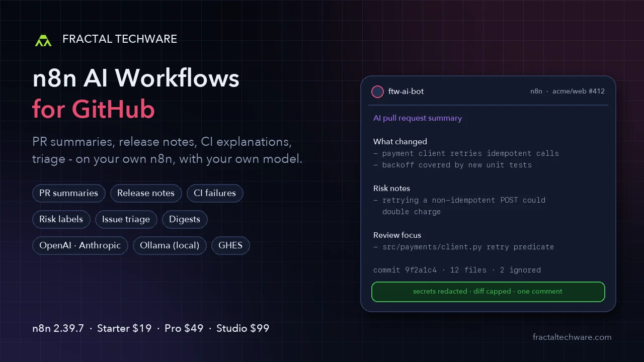Click the 'n8n 2.39.7' version text
The image size is (644, 362).
58,328
